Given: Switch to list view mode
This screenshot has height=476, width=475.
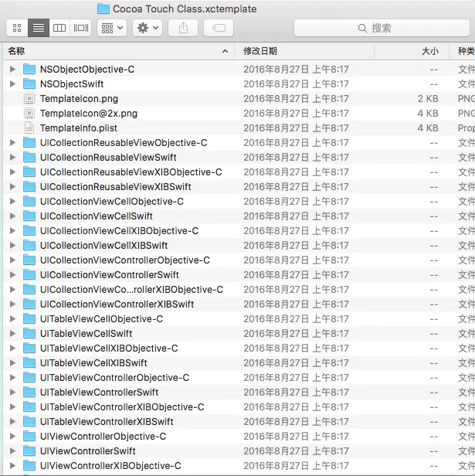Looking at the screenshot, I should (x=39, y=28).
